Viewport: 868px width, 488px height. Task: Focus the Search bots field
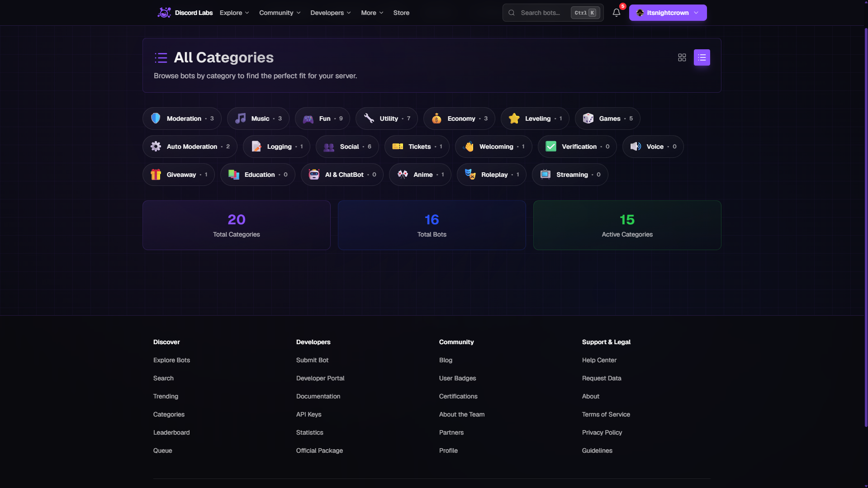(x=553, y=13)
